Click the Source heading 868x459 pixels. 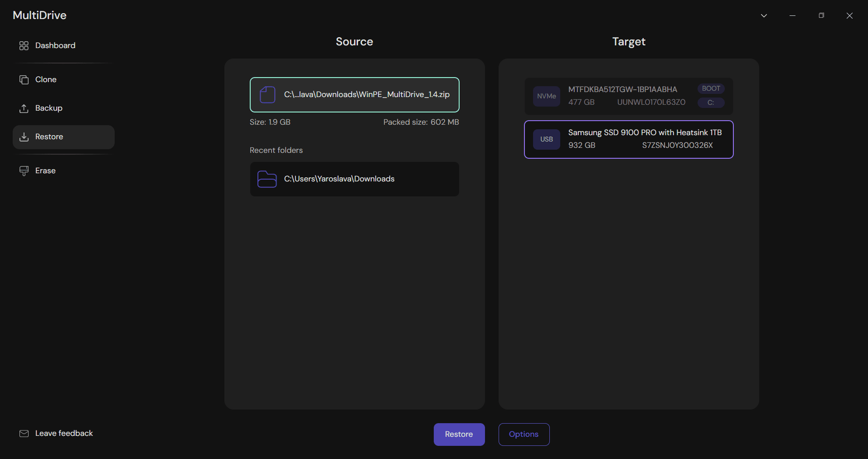(354, 42)
